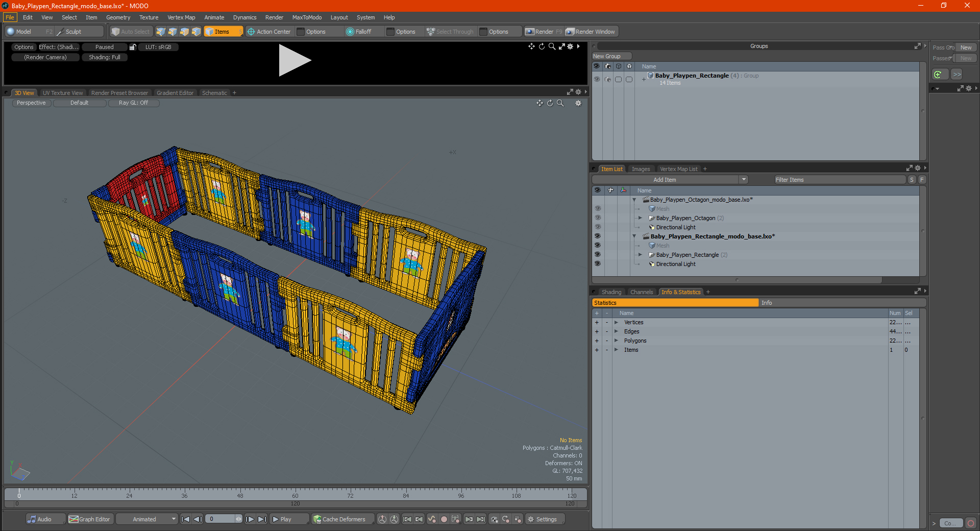Go to last frame in transport bar
This screenshot has width=980, height=531.
click(262, 519)
